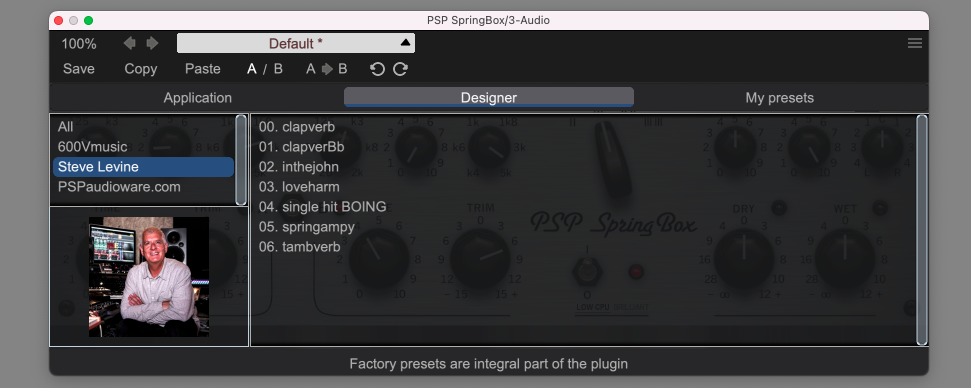Load preset 03. loveharm
The width and height of the screenshot is (971, 388).
coord(299,187)
